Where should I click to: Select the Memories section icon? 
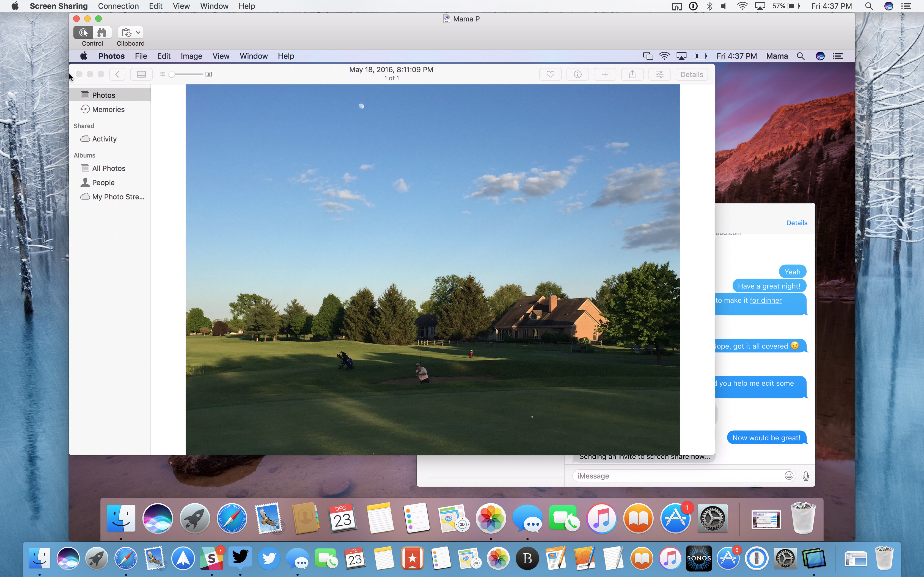pos(86,109)
